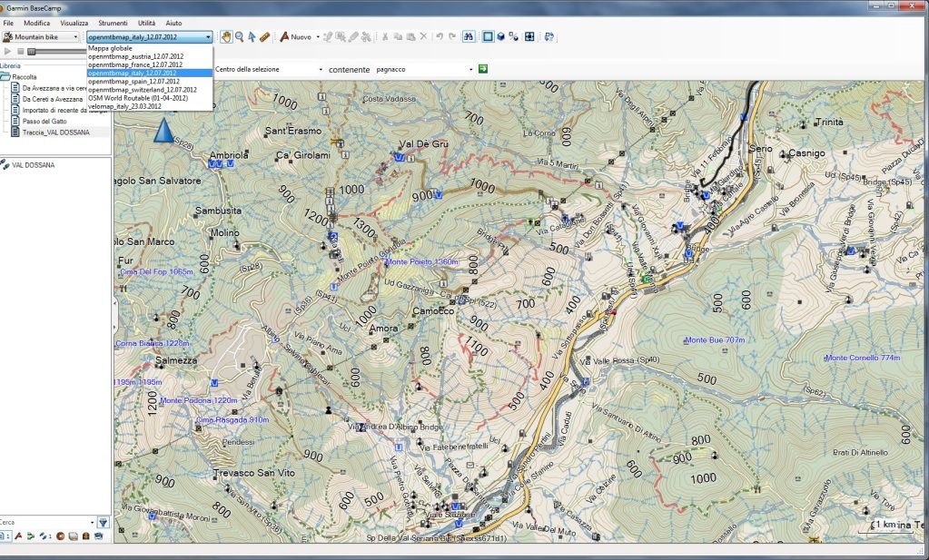Open the Cerca field dropdown arrow
The image size is (929, 560).
tap(92, 523)
